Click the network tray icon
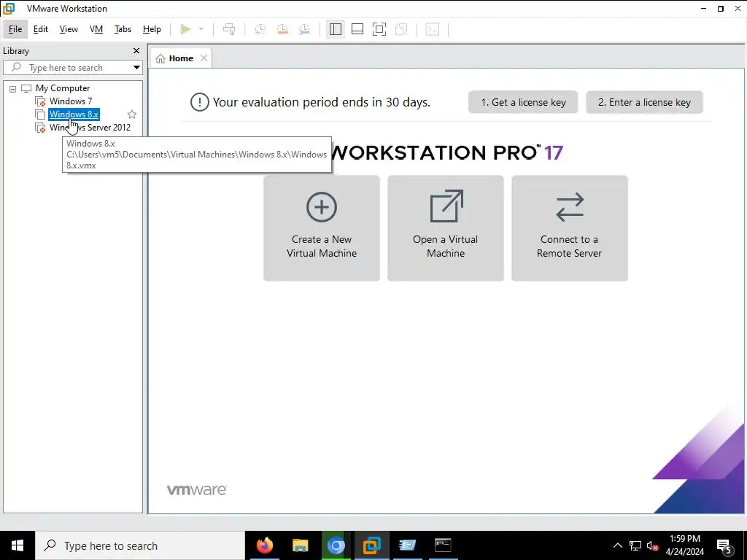Screen dimensions: 747x560 click(x=635, y=545)
